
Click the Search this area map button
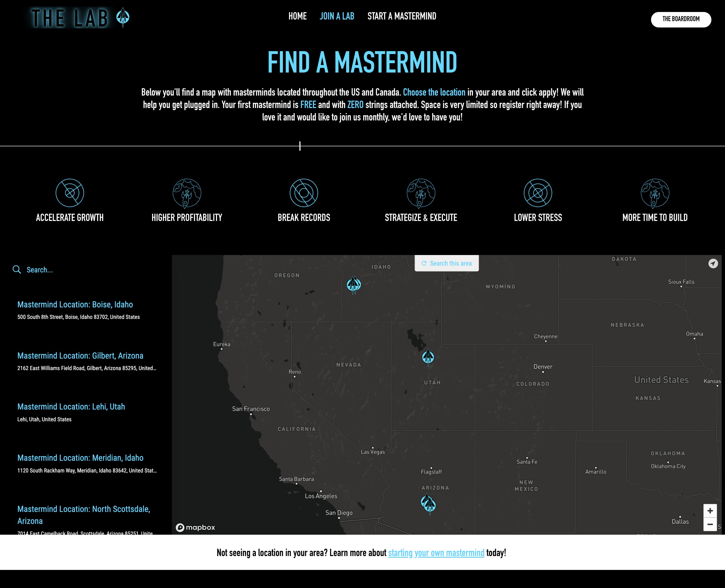coord(446,263)
